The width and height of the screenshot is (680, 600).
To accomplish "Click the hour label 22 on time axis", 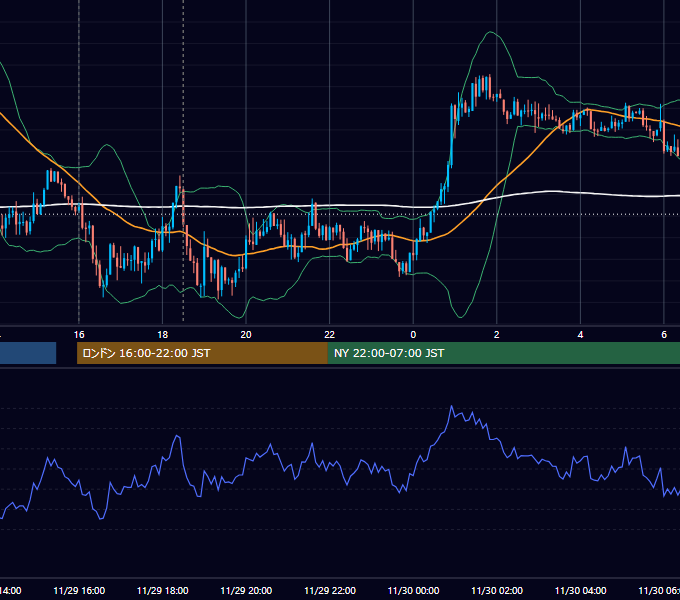I will pos(330,335).
